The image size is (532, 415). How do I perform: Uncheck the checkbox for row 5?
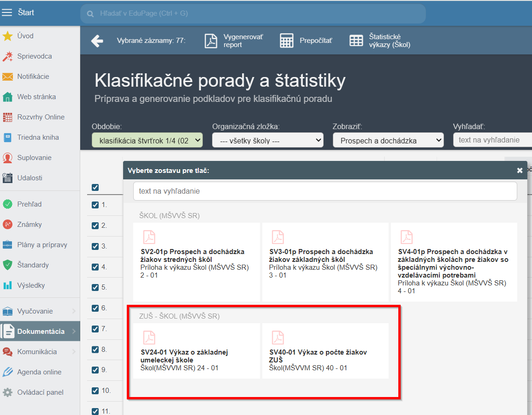pyautogui.click(x=95, y=287)
